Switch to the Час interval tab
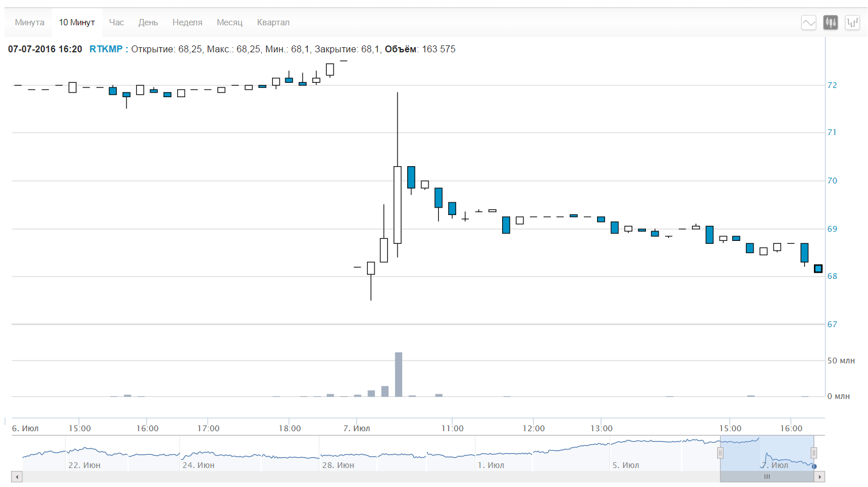Viewport: 868px width, 487px height. point(116,22)
